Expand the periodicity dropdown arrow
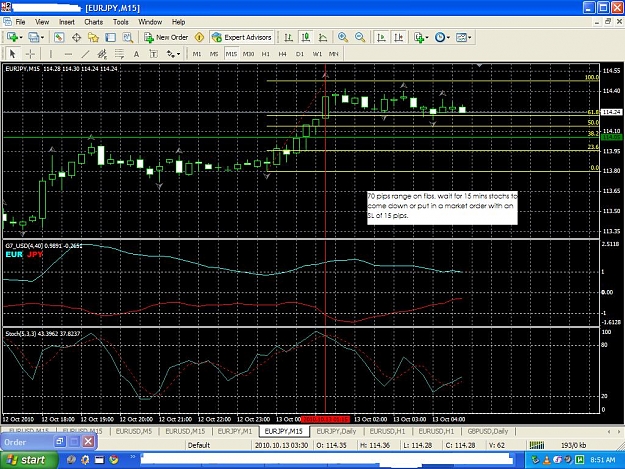Image resolution: width=625 pixels, height=469 pixels. (x=448, y=37)
